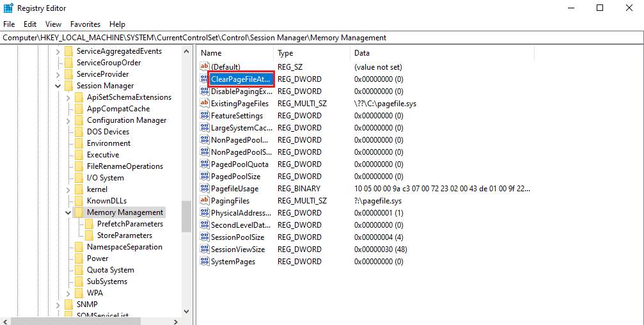Click the (value not set) data cell
644x325 pixels.
click(378, 67)
